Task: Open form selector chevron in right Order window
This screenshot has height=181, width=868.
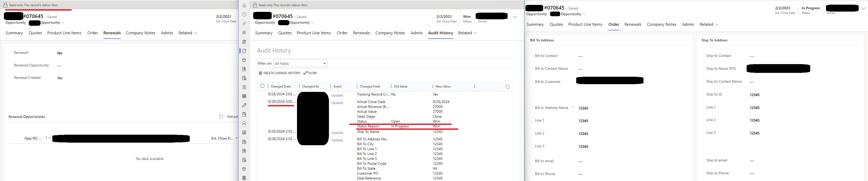Action: click(x=584, y=14)
